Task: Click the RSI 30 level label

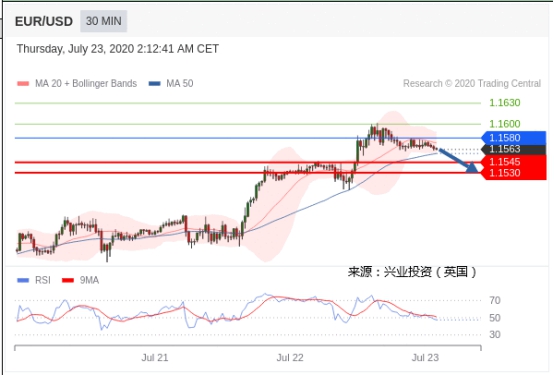Action: [495, 334]
